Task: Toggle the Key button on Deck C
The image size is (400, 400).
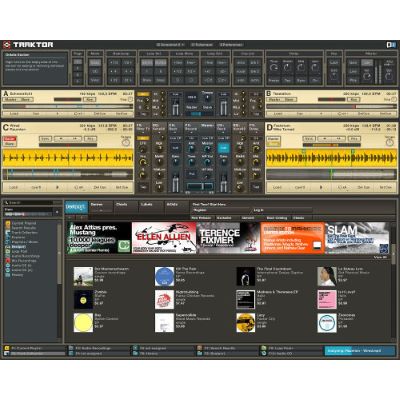Action: pyautogui.click(x=90, y=138)
